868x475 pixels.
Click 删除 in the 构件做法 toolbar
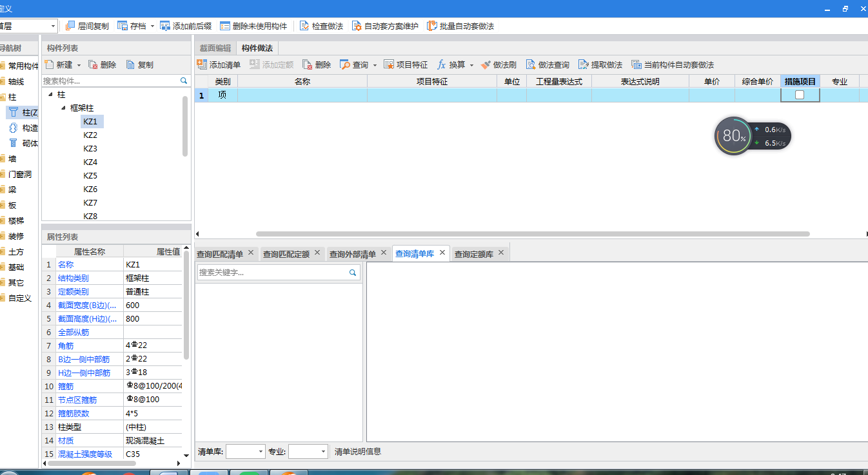coord(317,64)
